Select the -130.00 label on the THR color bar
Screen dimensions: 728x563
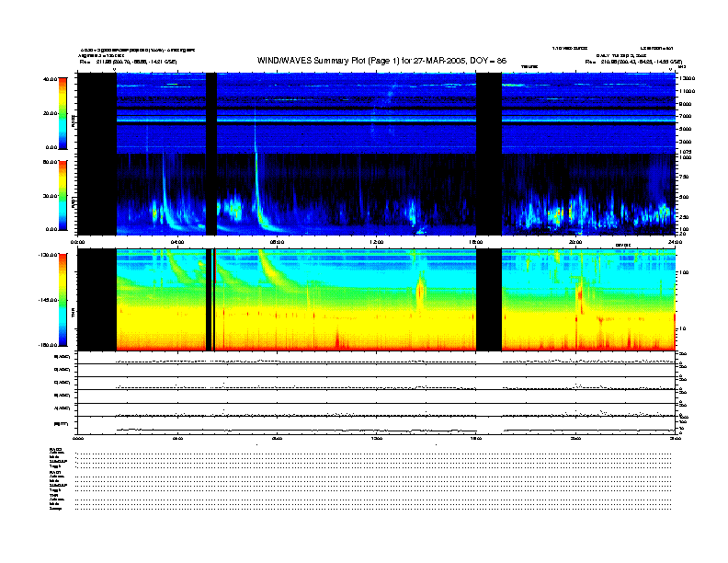click(x=48, y=255)
